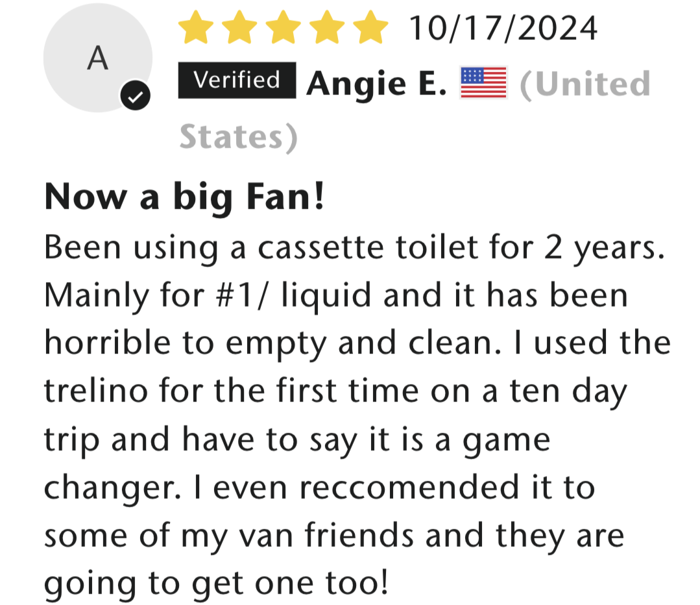Click the review title "Now a big Fan!"
700x605 pixels.
(x=184, y=197)
